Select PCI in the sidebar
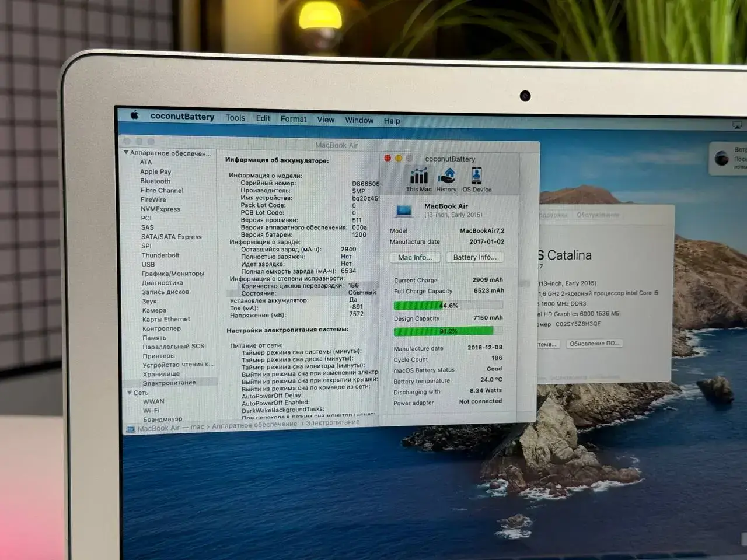747x560 pixels. coord(146,218)
